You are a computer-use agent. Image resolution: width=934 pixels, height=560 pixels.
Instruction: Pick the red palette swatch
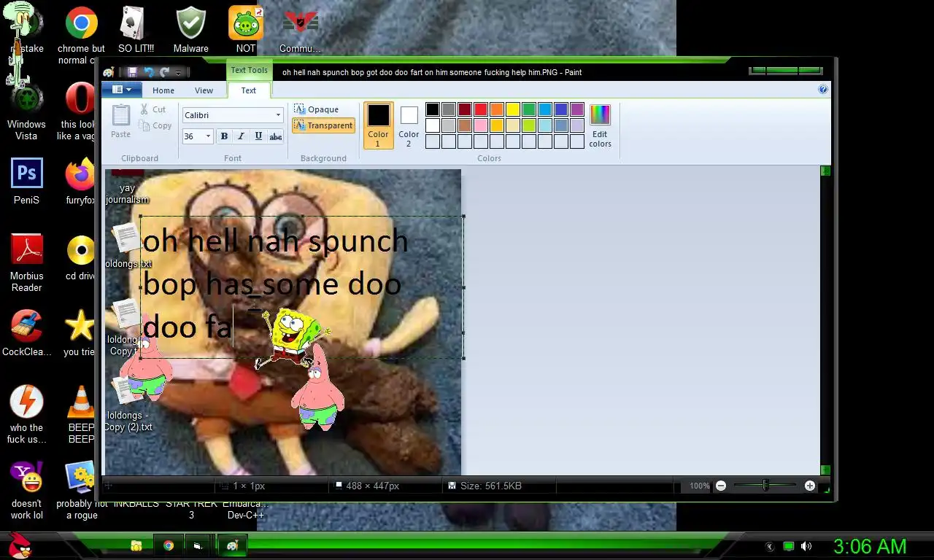point(481,109)
